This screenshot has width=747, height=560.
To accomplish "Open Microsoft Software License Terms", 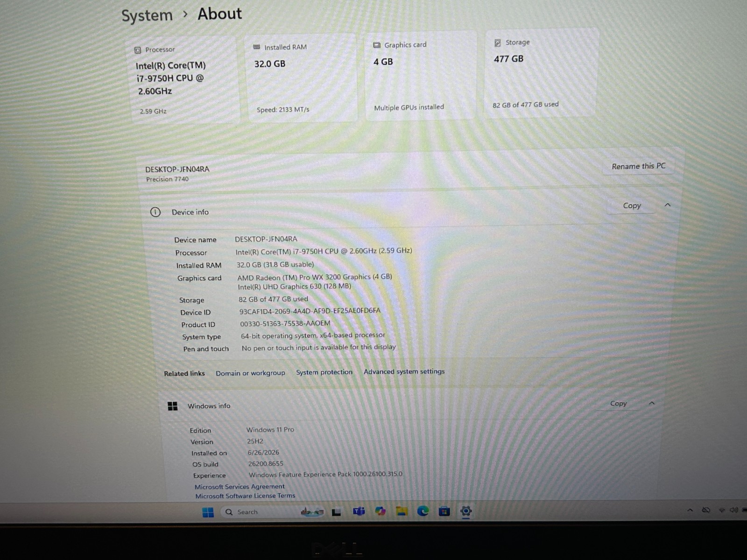I will tap(245, 496).
